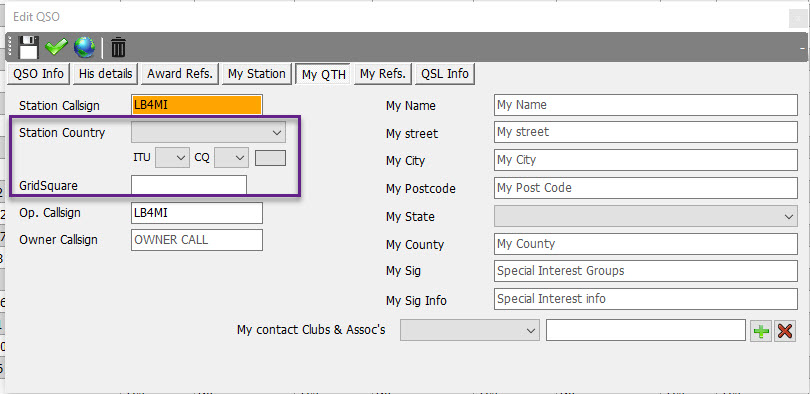810x394 pixels.
Task: Open the My contact Clubs & Assoc's dropdown
Action: (x=470, y=330)
